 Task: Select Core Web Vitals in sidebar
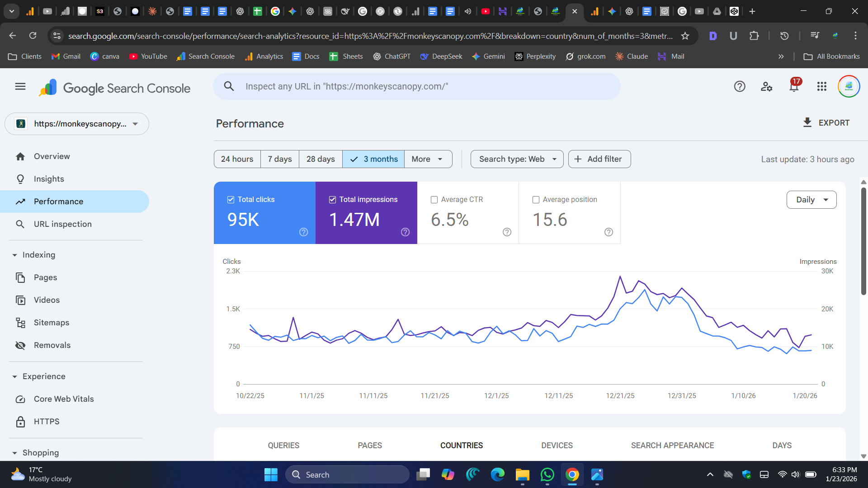[x=64, y=399]
